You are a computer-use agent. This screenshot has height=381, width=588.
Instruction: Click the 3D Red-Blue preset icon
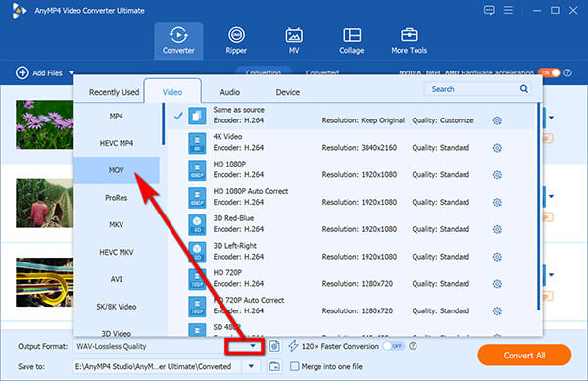click(x=197, y=224)
